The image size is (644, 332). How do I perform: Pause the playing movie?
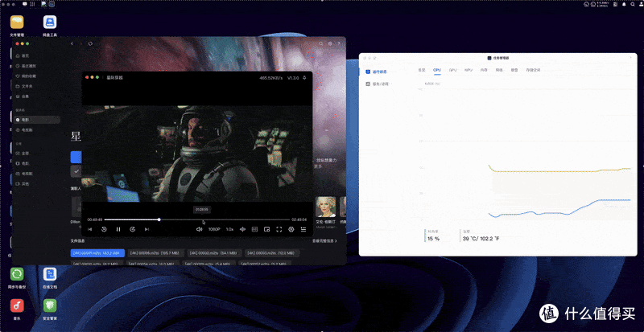(x=118, y=229)
